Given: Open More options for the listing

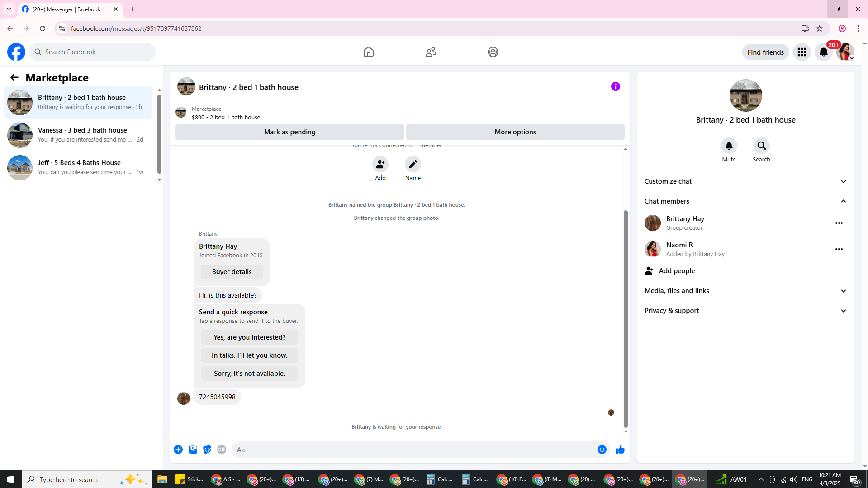Looking at the screenshot, I should point(515,132).
